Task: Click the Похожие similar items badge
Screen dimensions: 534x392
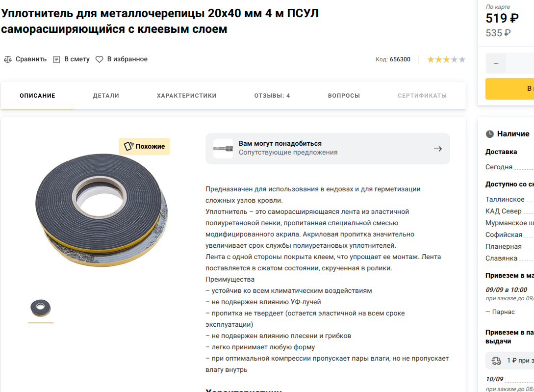Action: (144, 146)
